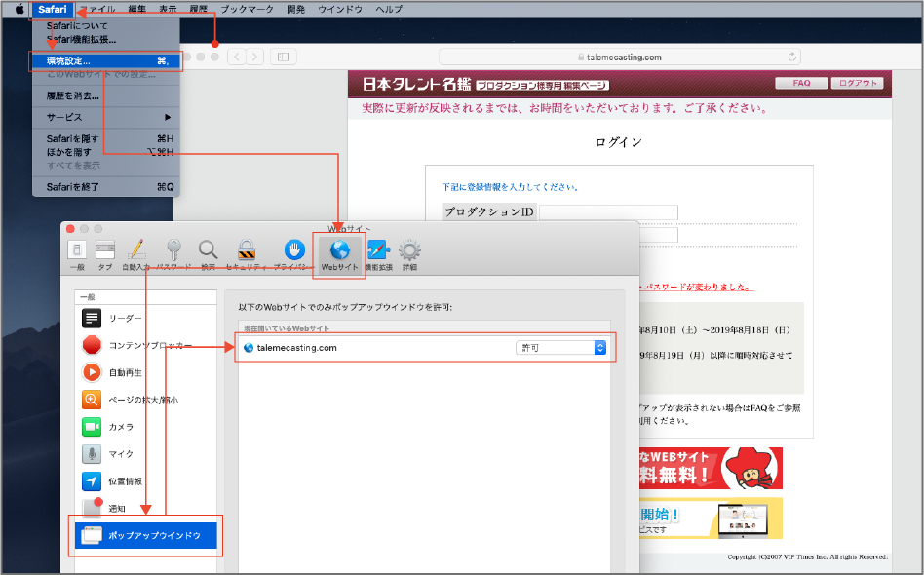Image resolution: width=924 pixels, height=575 pixels.
Task: Select リーダー in the website settings sidebar
Action: coord(146,318)
